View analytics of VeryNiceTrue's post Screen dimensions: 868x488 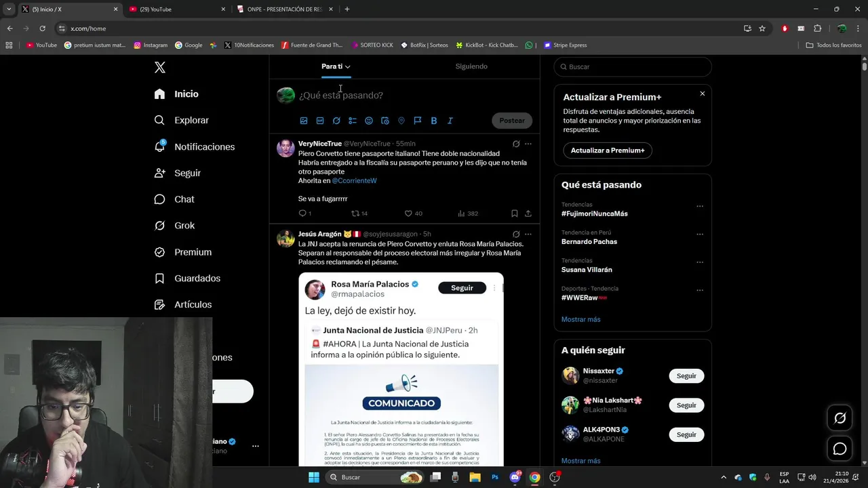[468, 213]
